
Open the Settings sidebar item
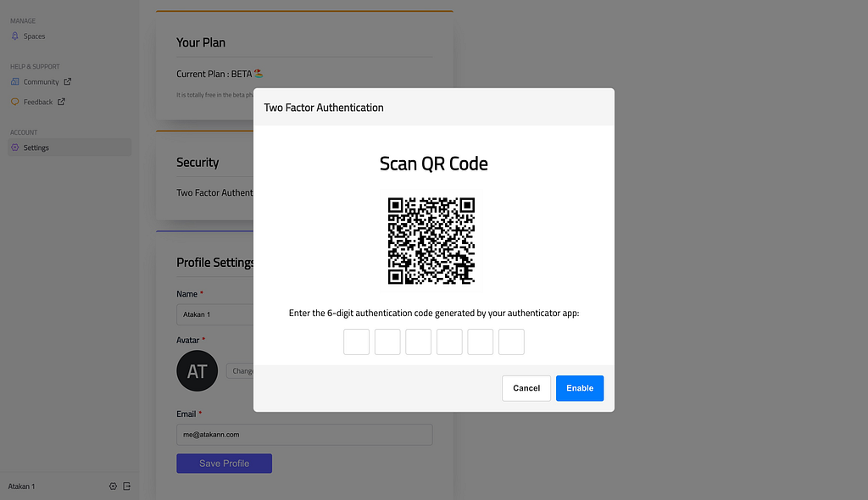tap(70, 147)
